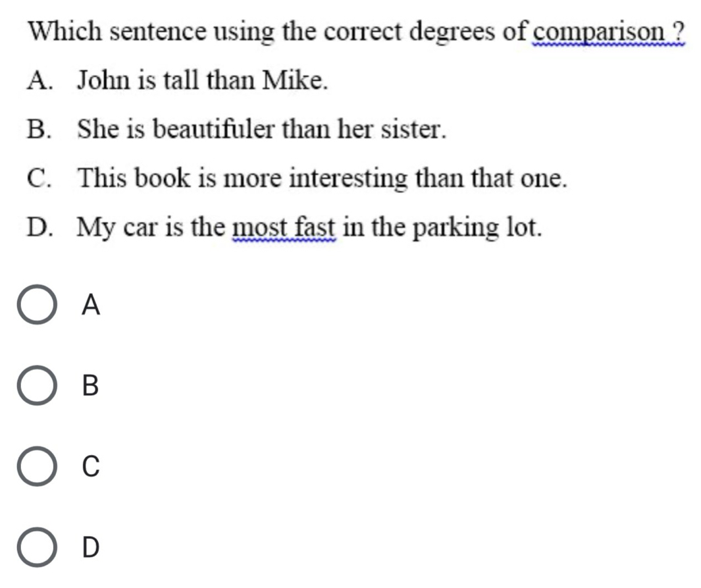
Task: Mark option D radio button
Action: coord(37,547)
